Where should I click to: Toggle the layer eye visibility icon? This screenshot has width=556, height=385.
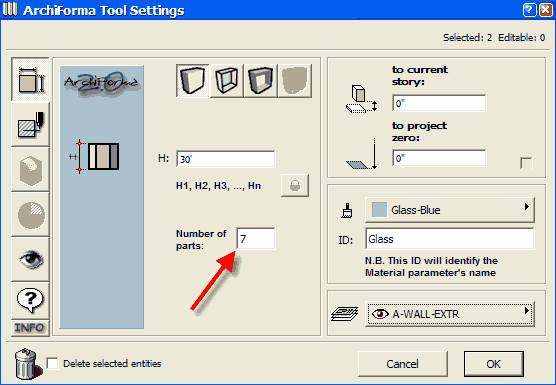(380, 314)
